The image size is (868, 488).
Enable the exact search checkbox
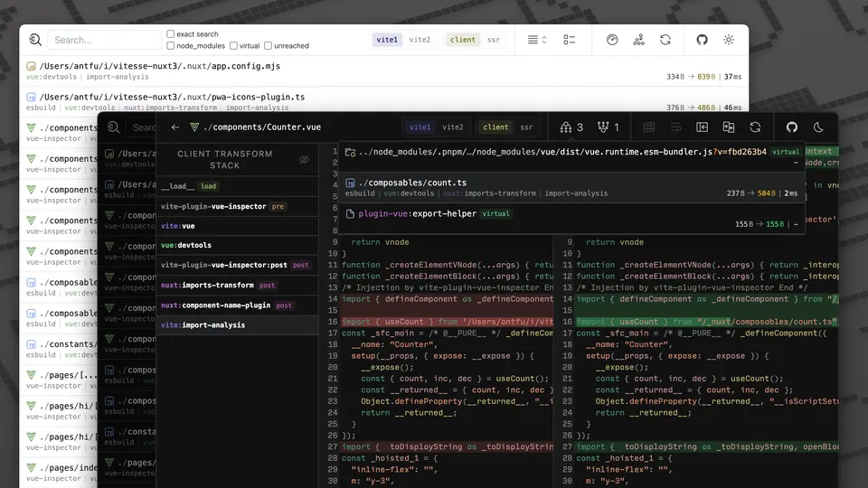click(x=171, y=33)
